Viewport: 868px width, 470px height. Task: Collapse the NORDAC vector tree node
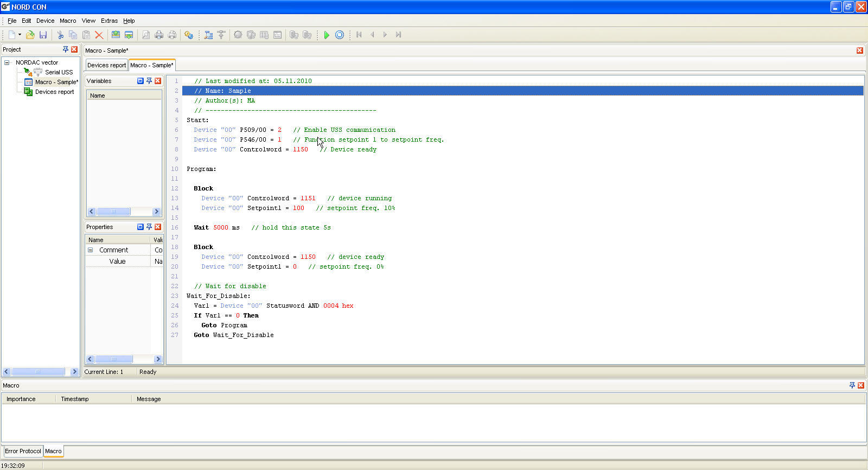click(x=7, y=62)
